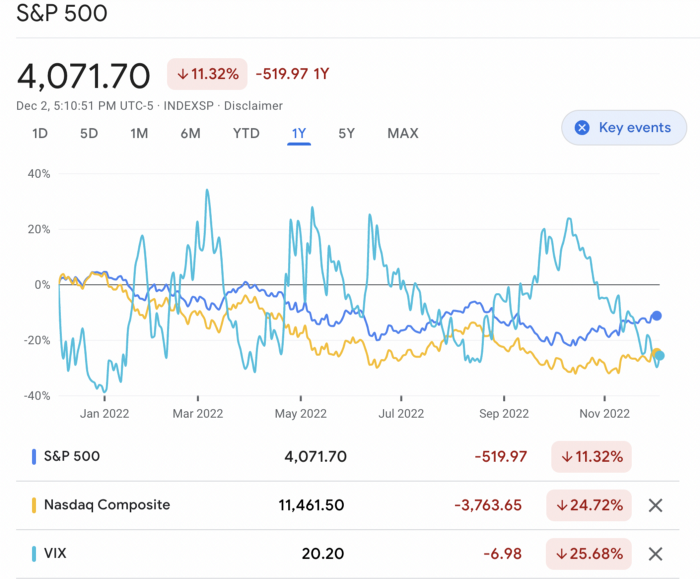Screen dimensions: 700x579
Task: Click the INDEXSP exchange label
Action: 188,106
